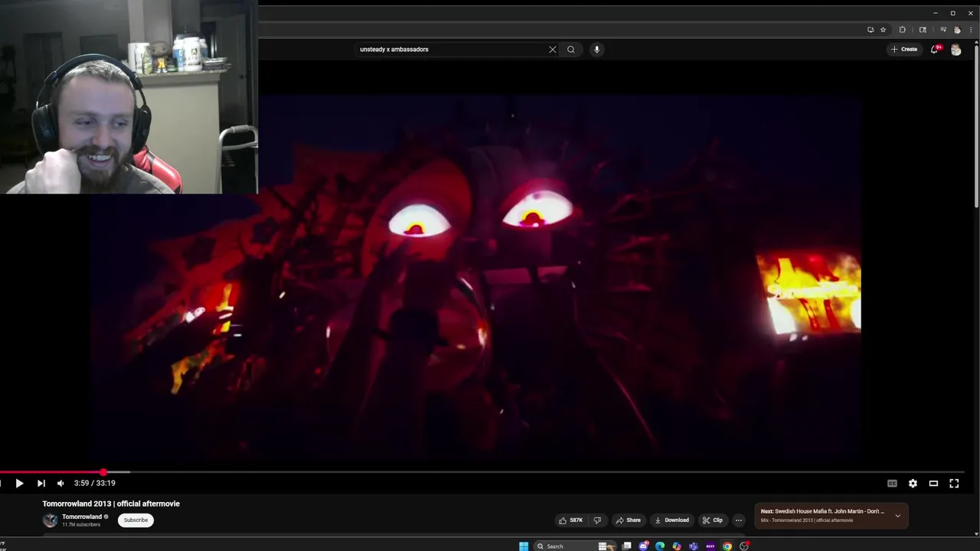
Task: Open the YouTube Create menu
Action: tap(904, 49)
